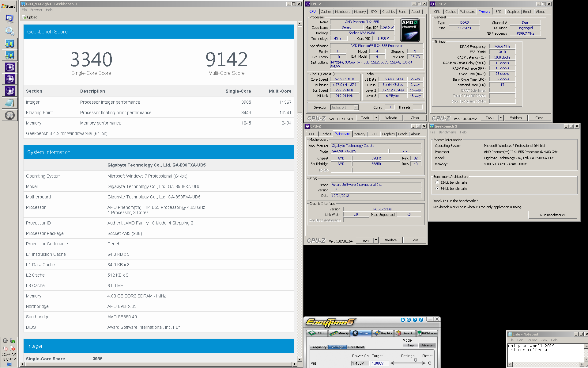This screenshot has height=368, width=588.
Task: Click the show desktop icon below the clock
Action: click(x=9, y=365)
